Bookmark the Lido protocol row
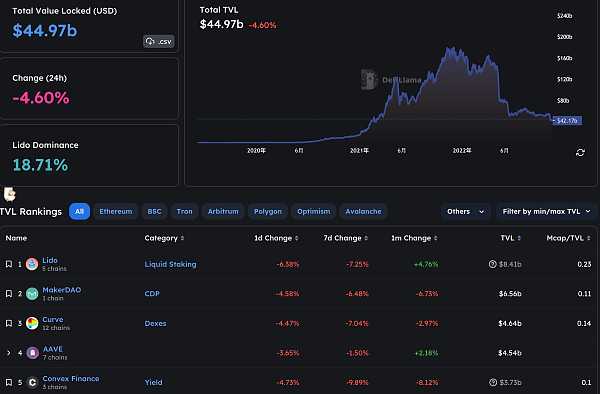The height and width of the screenshot is (394, 600). click(9, 264)
